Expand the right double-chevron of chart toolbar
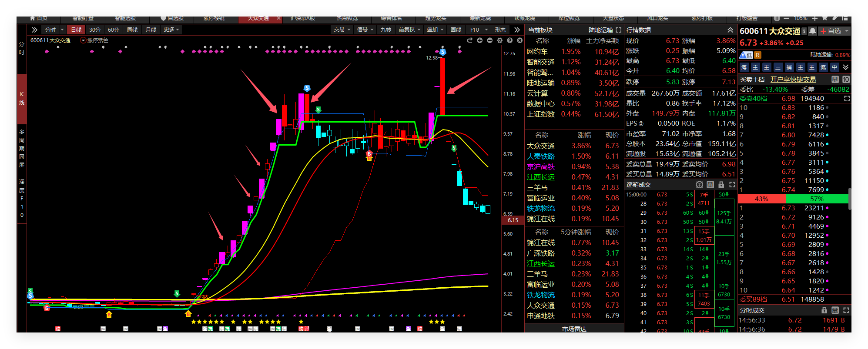Screen dimensions: 868x349 pyautogui.click(x=517, y=30)
